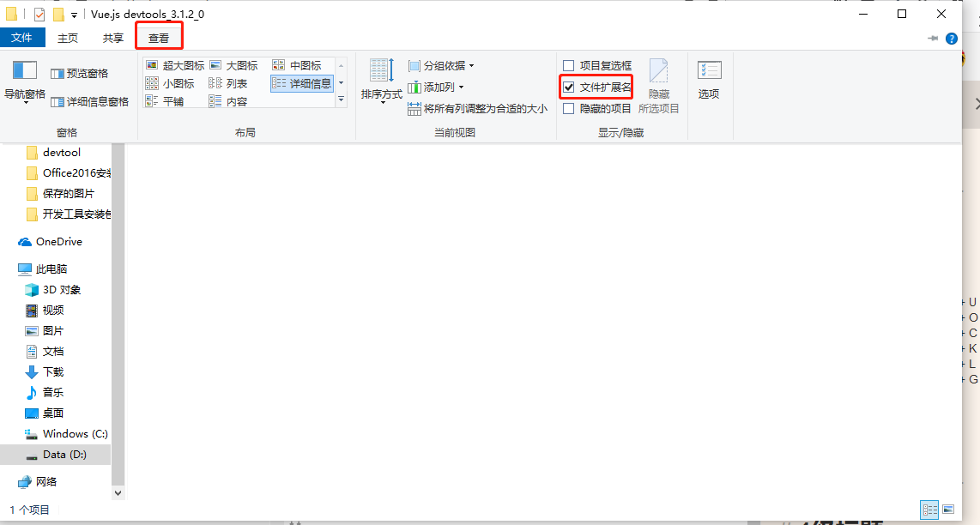Choose 中图标 layout
This screenshot has width=980, height=525.
pos(297,65)
